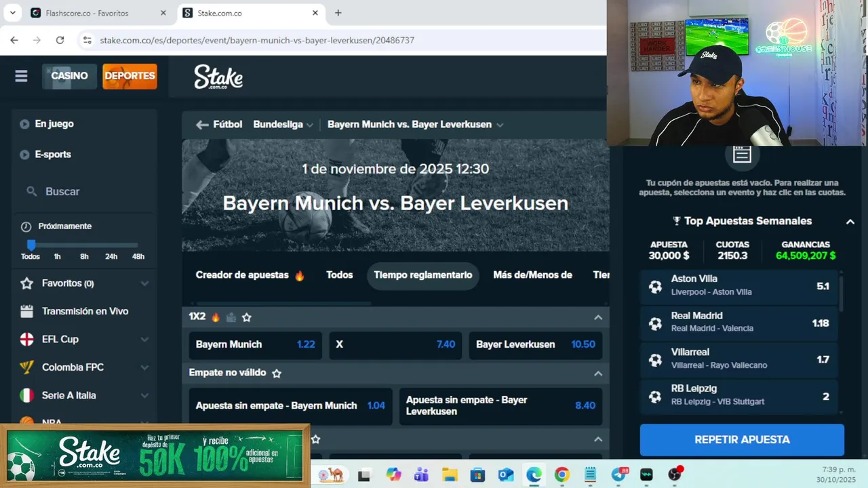Reload the page with browser refresh button

(60, 40)
